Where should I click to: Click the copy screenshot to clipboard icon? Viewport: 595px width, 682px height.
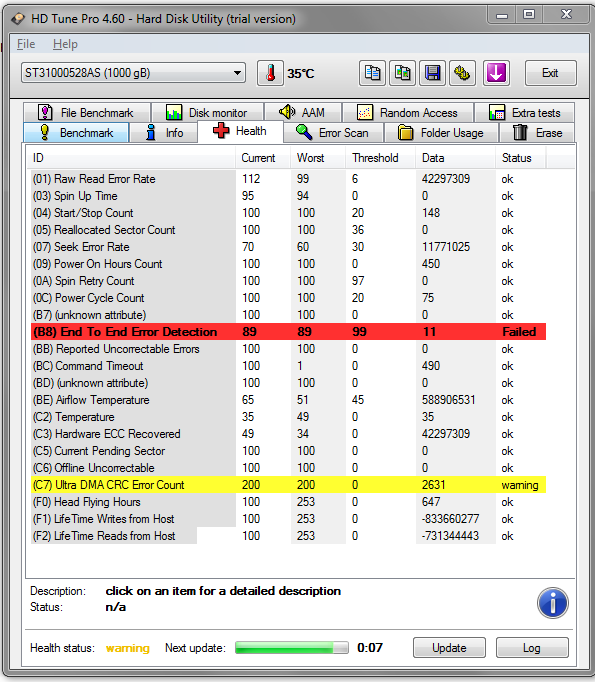point(402,73)
